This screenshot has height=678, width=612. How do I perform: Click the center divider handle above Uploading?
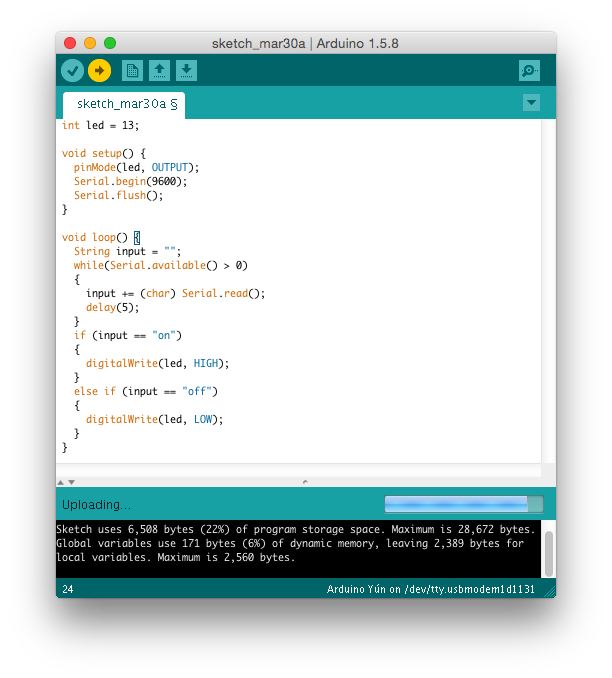pos(305,482)
